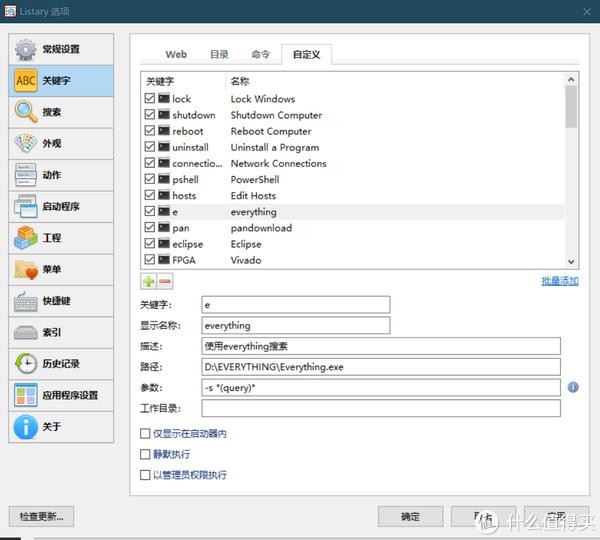The height and width of the screenshot is (540, 600).
Task: Click the 批量添加 link
Action: (560, 281)
